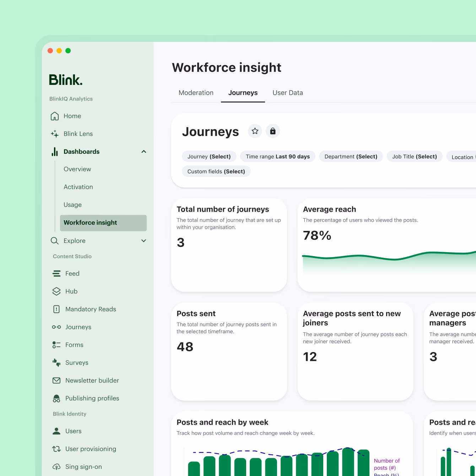Go to Activation dashboard
This screenshot has width=476, height=476.
click(78, 187)
